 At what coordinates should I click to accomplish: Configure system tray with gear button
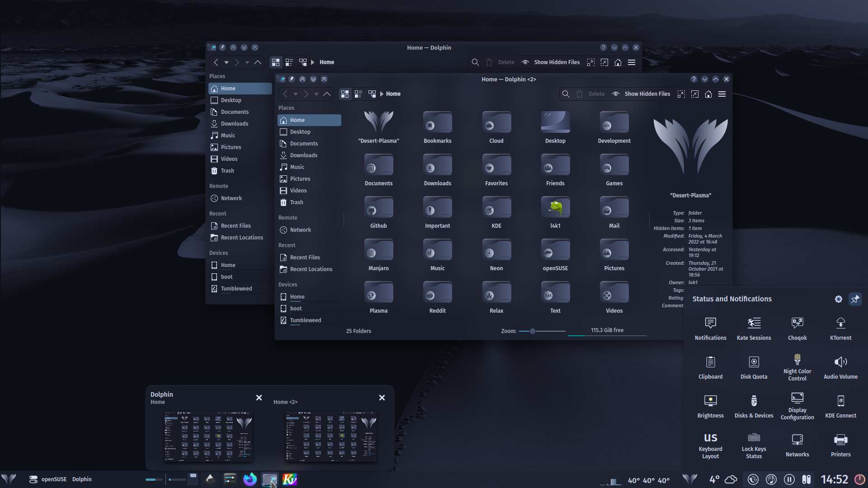(838, 299)
